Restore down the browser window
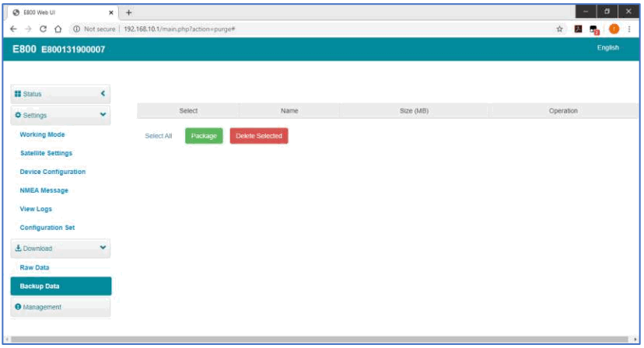The image size is (644, 348). pos(607,12)
